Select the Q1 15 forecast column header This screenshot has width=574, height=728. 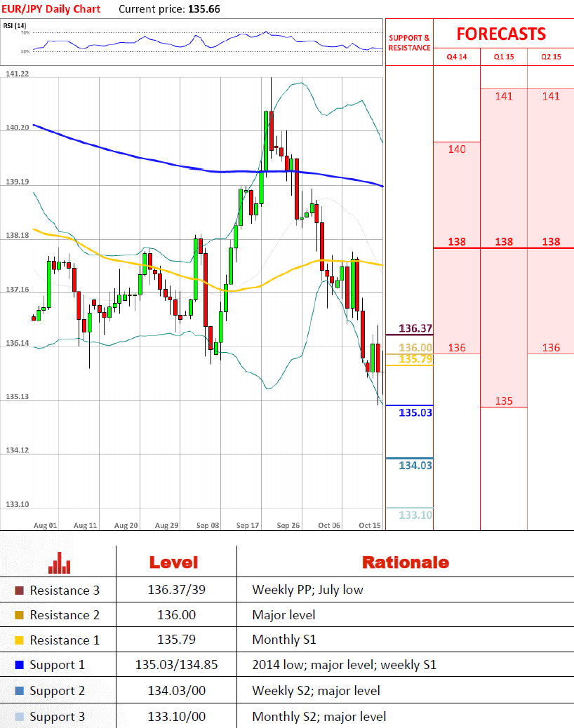click(x=504, y=57)
